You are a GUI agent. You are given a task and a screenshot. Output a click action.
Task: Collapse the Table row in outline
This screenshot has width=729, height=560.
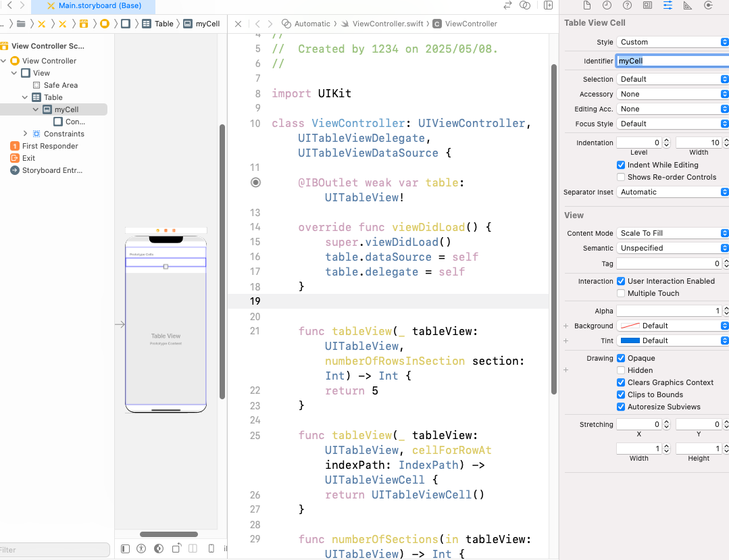pyautogui.click(x=24, y=97)
